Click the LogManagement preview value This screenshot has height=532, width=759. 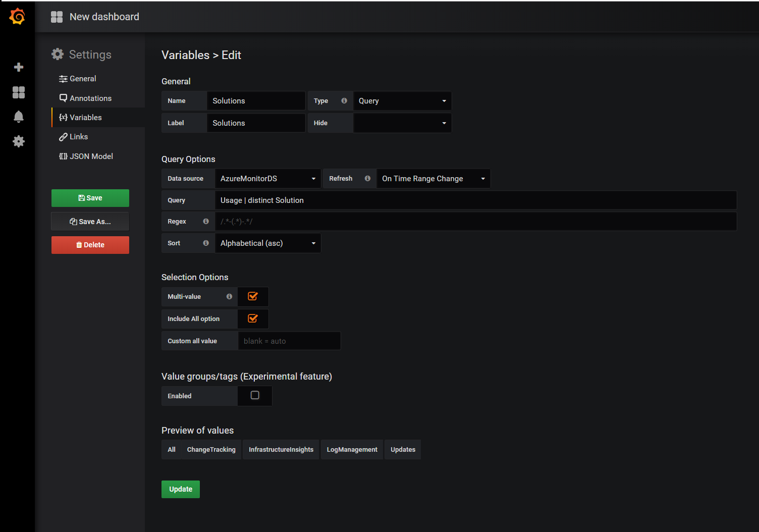(352, 450)
